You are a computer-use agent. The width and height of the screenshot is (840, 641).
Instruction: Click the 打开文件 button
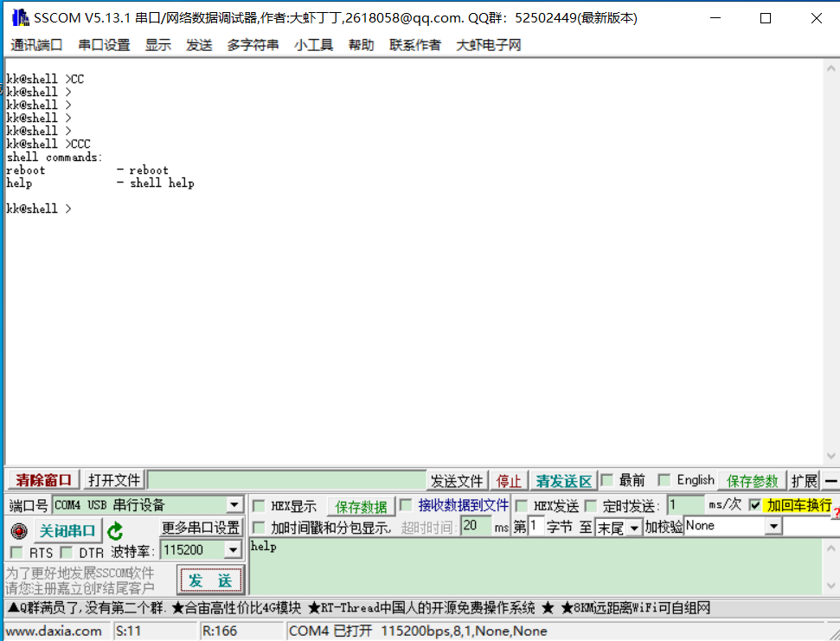click(114, 480)
